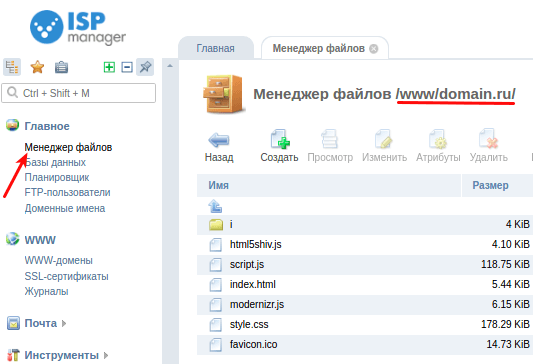
Task: Click the magnifier icon in search box
Action: pyautogui.click(x=12, y=92)
